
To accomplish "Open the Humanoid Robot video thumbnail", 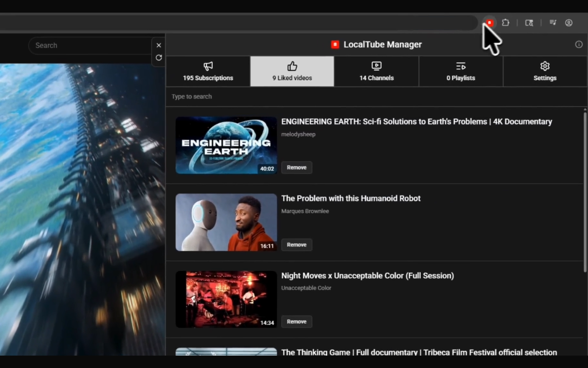I will [x=226, y=222].
